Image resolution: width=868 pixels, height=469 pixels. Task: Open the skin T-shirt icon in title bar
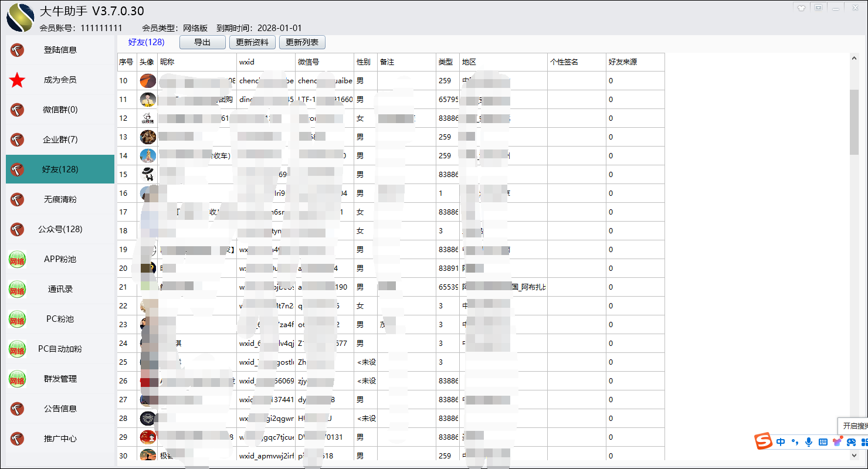coord(801,8)
